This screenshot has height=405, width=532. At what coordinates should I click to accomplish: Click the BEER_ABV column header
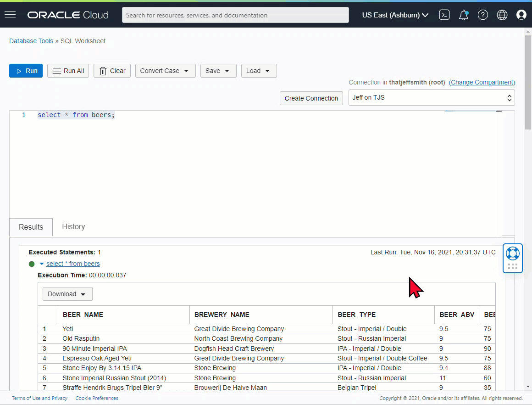[457, 315]
